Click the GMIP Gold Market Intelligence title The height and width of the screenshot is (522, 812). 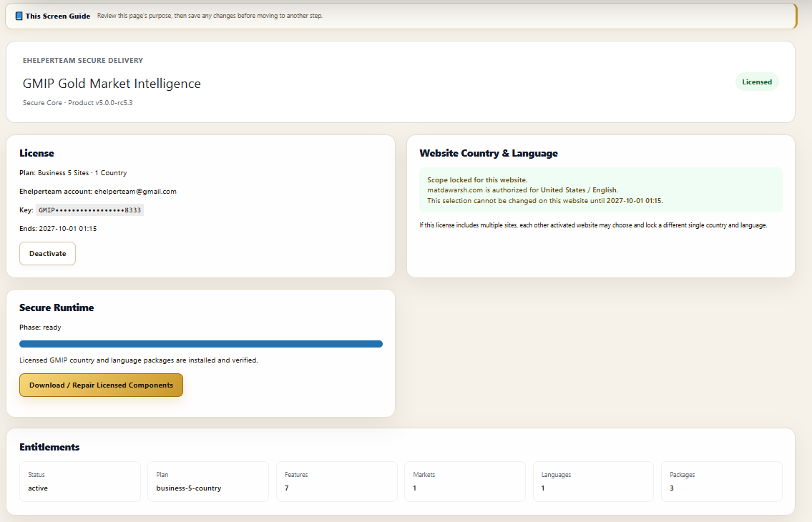(112, 84)
